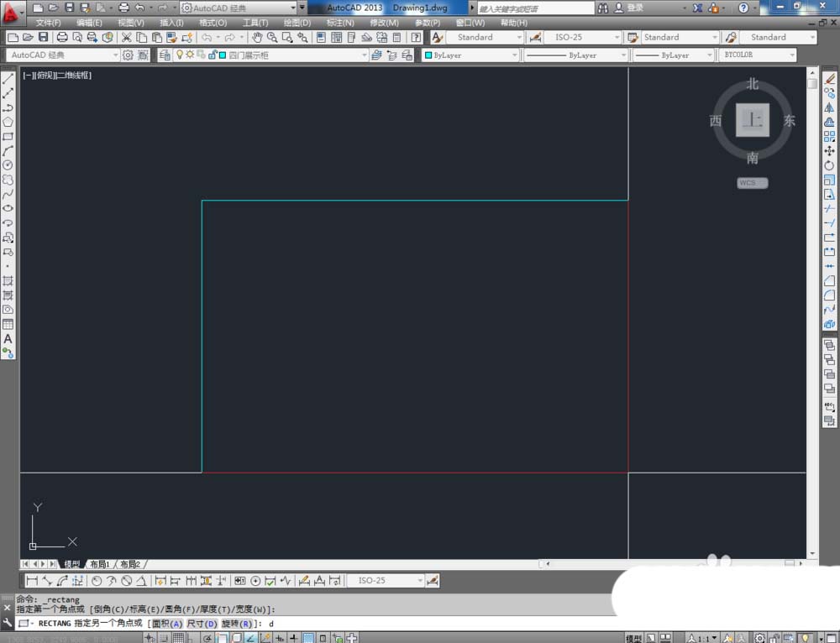
Task: Click the ViewCube 上 top face
Action: pos(752,120)
